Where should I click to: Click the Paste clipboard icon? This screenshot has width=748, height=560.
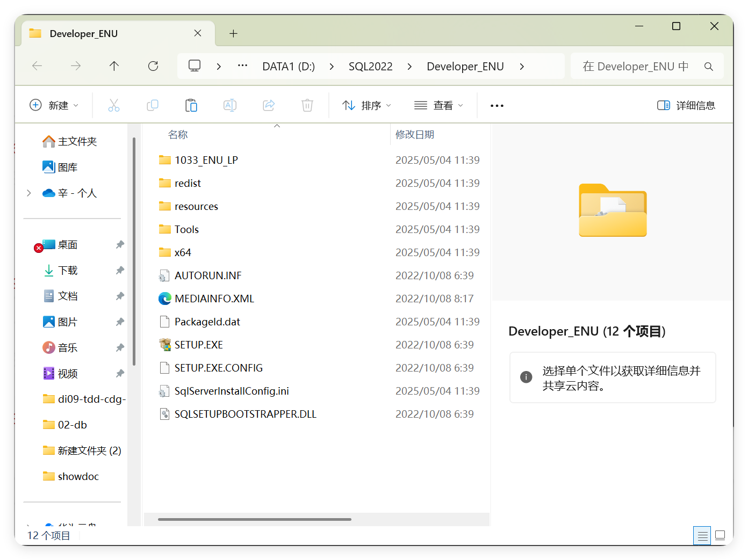pos(191,105)
